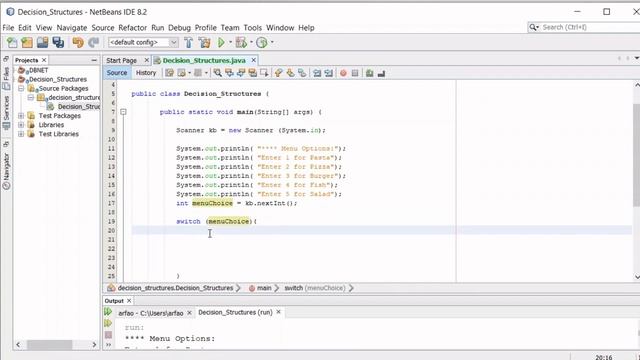Open the Navigate menu

click(x=72, y=28)
